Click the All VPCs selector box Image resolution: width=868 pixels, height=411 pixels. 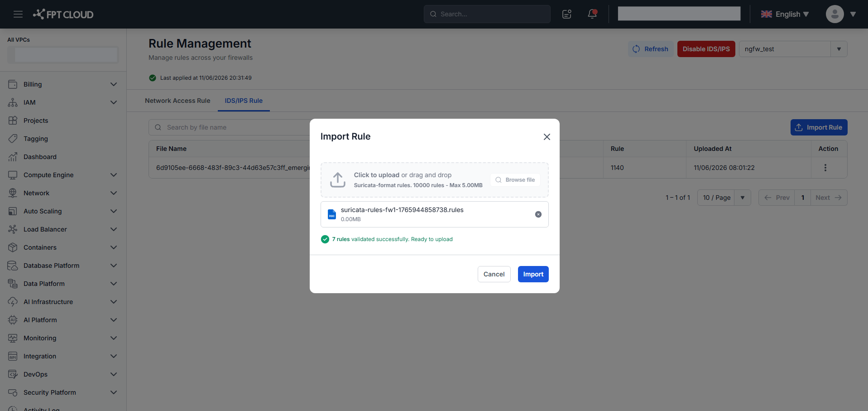(x=63, y=55)
